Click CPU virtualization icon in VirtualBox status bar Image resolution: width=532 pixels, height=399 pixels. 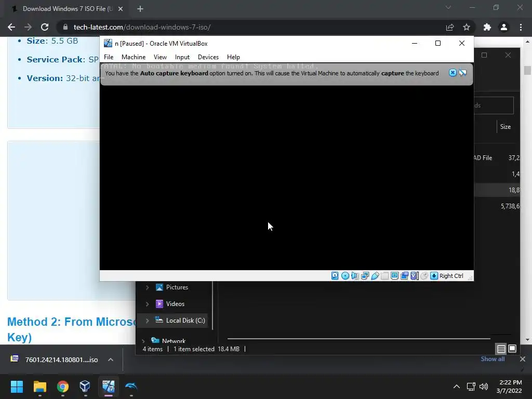click(414, 276)
